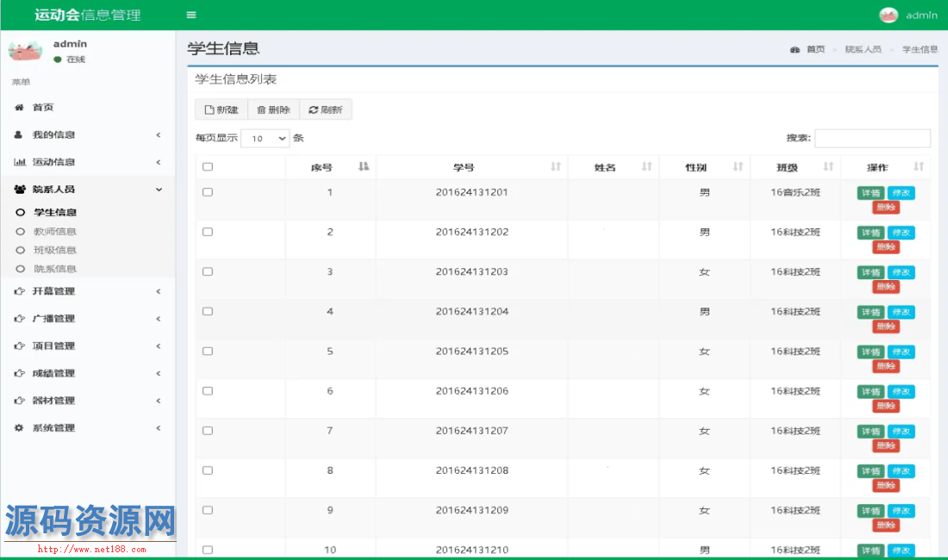This screenshot has width=948, height=560.
Task: Click the 刷新 button
Action: (326, 109)
